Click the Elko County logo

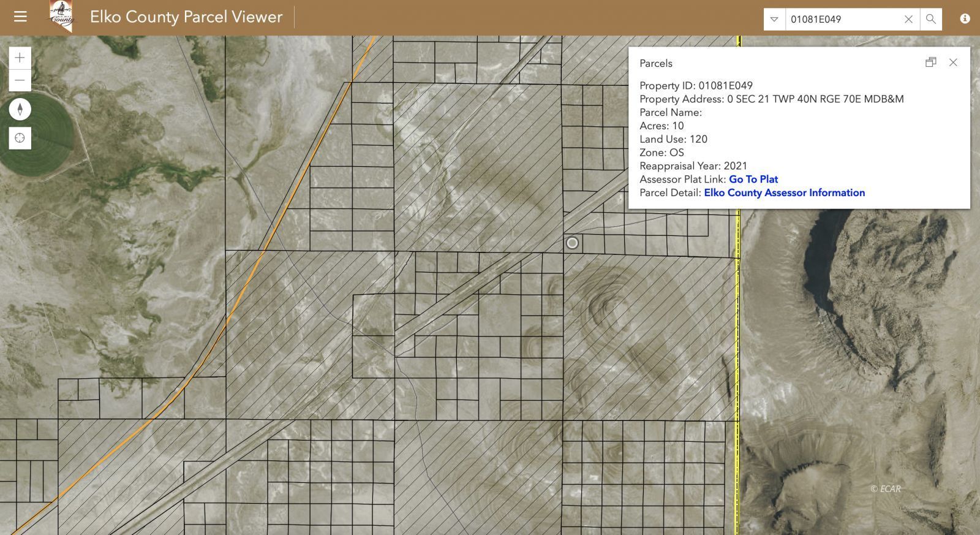(61, 16)
